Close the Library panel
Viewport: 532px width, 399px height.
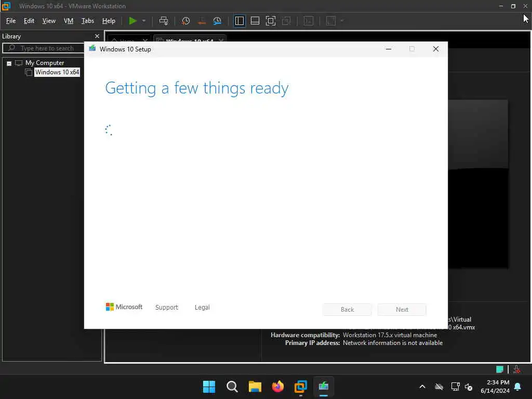[97, 36]
